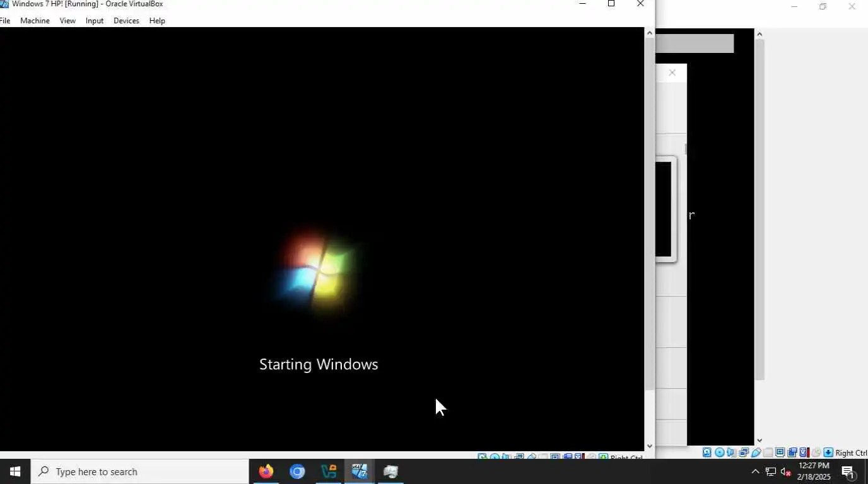Screen dimensions: 868x484
Task: Open the Windows Start menu
Action: [15, 471]
